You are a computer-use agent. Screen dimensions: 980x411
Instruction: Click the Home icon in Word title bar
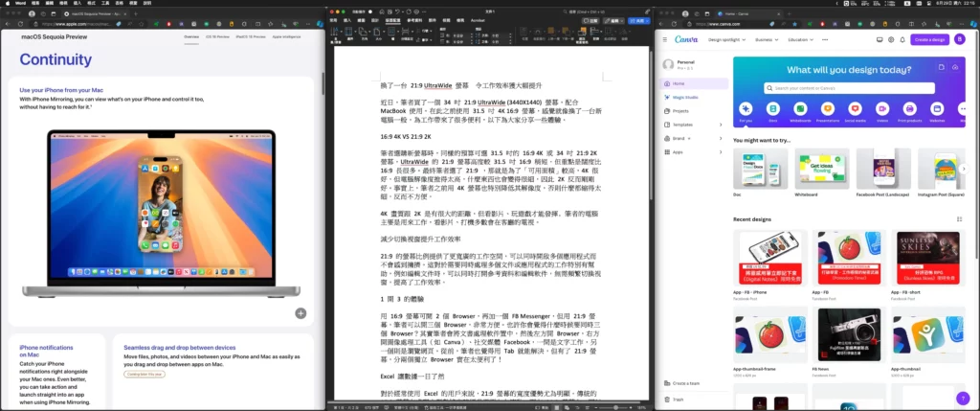click(x=381, y=11)
